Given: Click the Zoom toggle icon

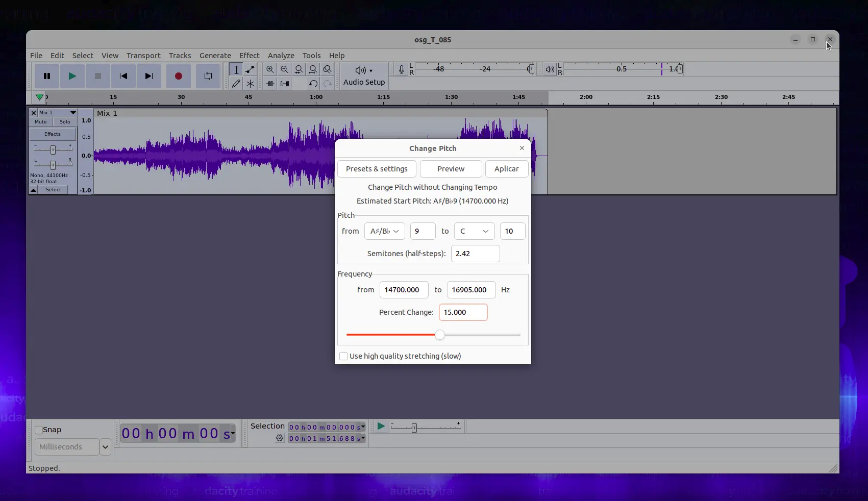Looking at the screenshot, I should pos(328,69).
